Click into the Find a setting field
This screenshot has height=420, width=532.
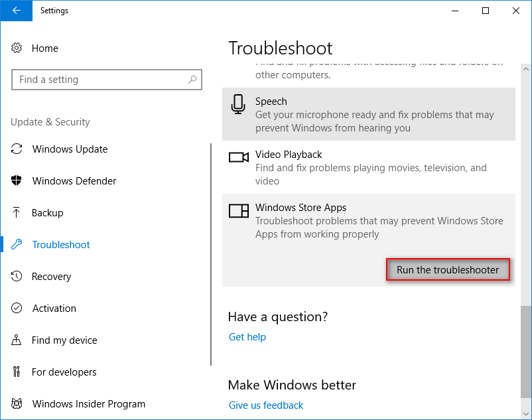coord(100,80)
